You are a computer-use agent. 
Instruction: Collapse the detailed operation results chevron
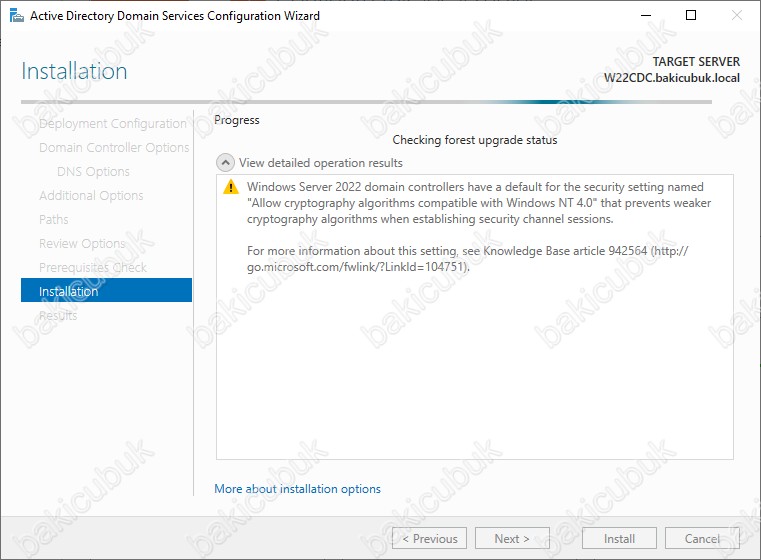225,162
